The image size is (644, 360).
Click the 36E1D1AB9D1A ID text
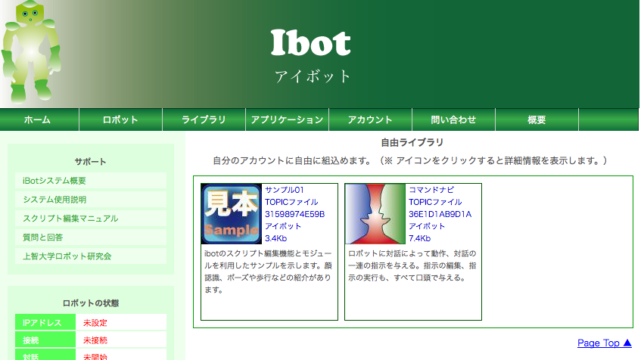440,214
